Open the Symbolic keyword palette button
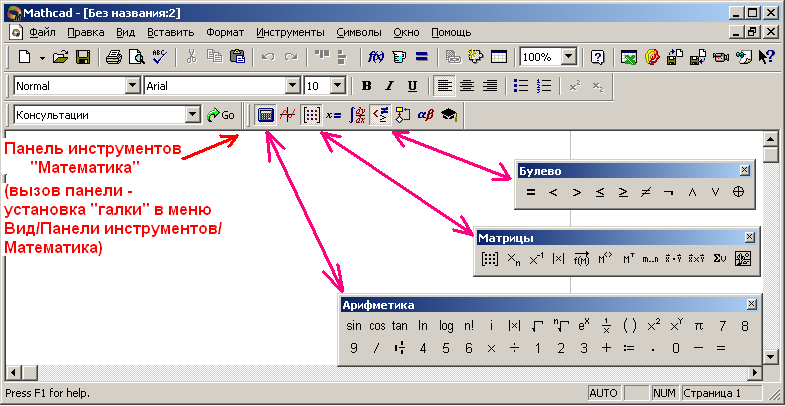This screenshot has height=406, width=785. pyautogui.click(x=449, y=115)
